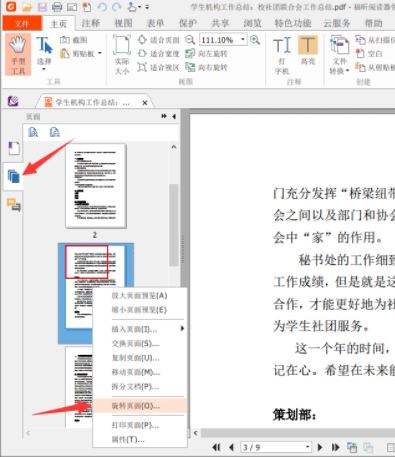The image size is (395, 457).
Task: Click the Redo arrow in quick toolbar
Action: (x=117, y=7)
